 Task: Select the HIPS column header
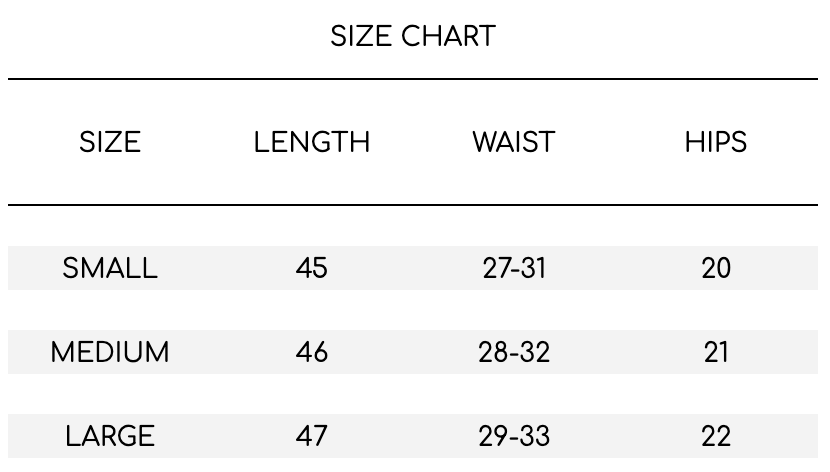pyautogui.click(x=716, y=142)
